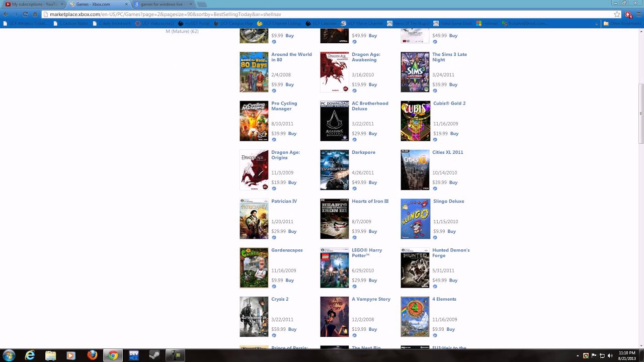Open Steam from the taskbar

coord(155,355)
